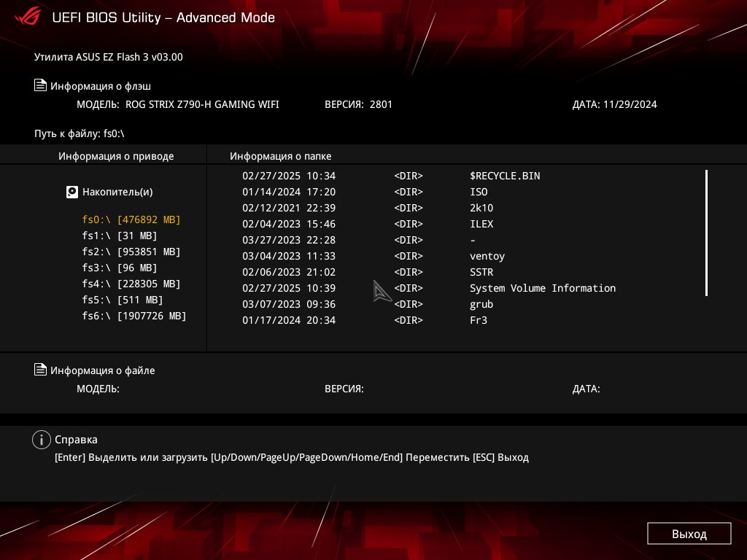Select drive fs4:\ [228305 MB]
Image resolution: width=747 pixels, height=560 pixels.
coord(131,284)
